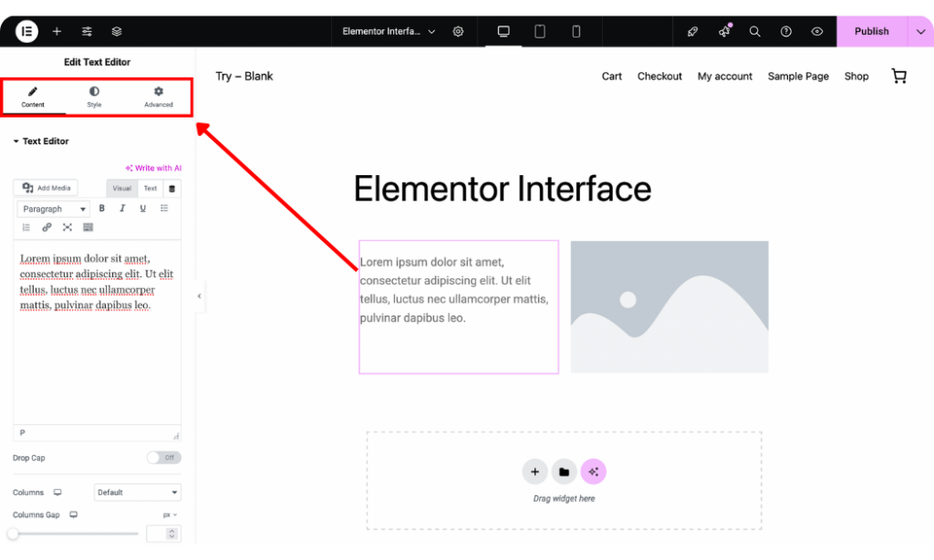
Task: Open the Shop menu link
Action: pos(856,77)
